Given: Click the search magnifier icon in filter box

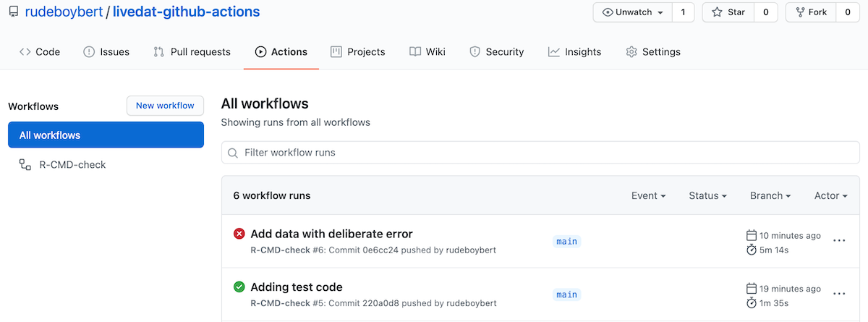Looking at the screenshot, I should (233, 153).
